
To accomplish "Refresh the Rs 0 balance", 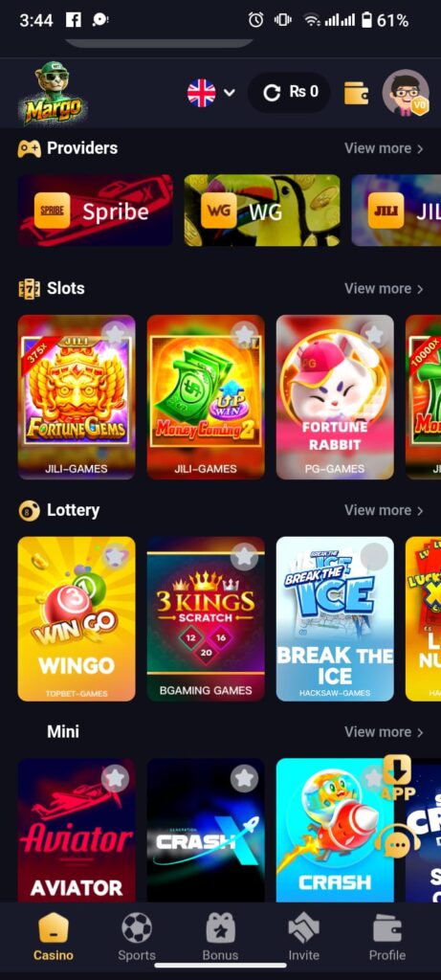I will click(272, 93).
